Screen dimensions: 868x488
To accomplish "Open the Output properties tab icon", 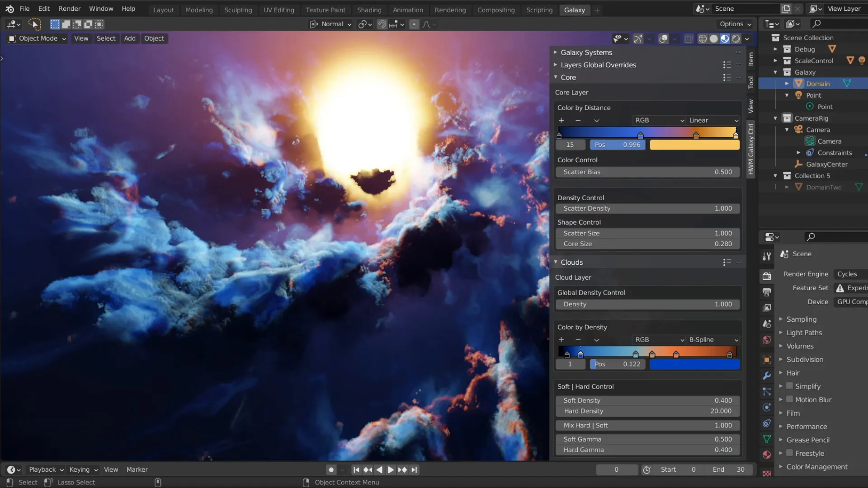I will pyautogui.click(x=767, y=292).
